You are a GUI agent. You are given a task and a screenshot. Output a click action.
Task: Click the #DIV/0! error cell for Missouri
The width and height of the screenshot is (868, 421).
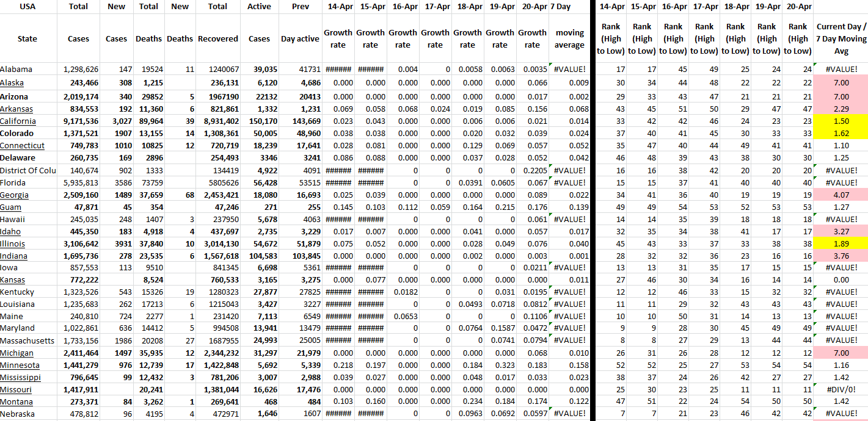point(841,389)
